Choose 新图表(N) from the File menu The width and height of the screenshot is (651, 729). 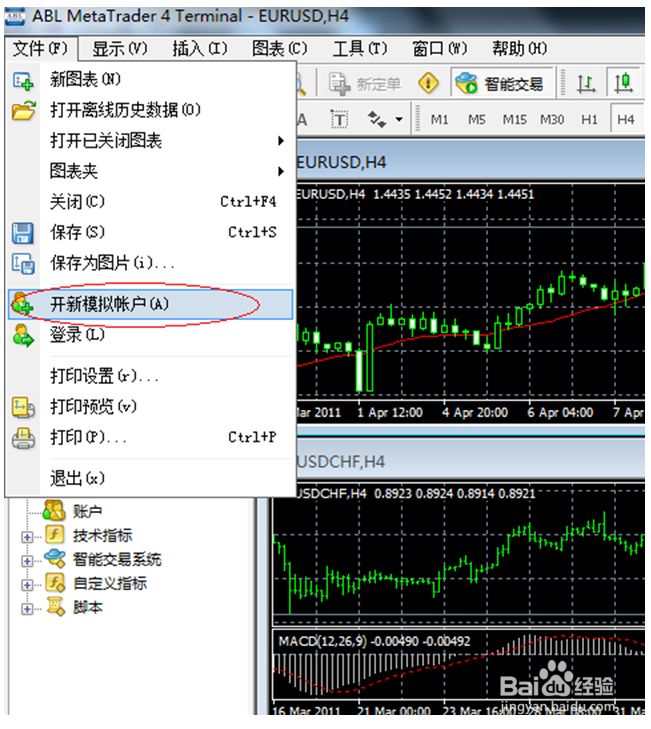(x=151, y=80)
